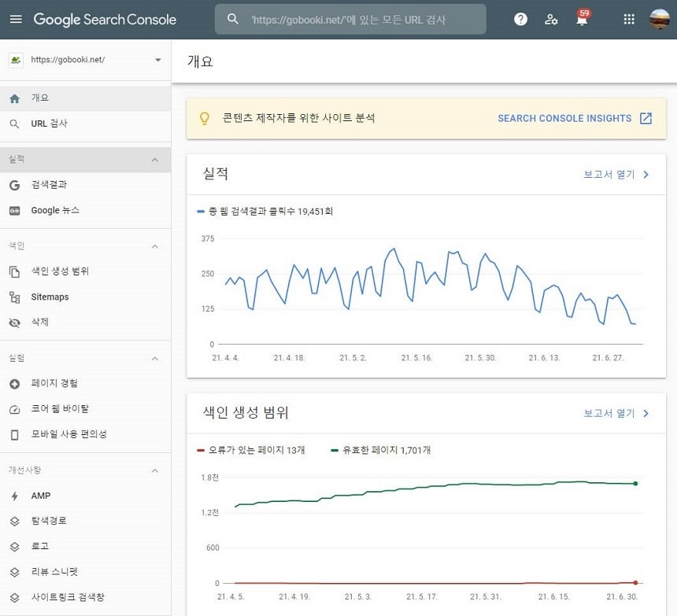The height and width of the screenshot is (616, 677).
Task: Click the AMP lightning bolt icon
Action: (x=15, y=496)
